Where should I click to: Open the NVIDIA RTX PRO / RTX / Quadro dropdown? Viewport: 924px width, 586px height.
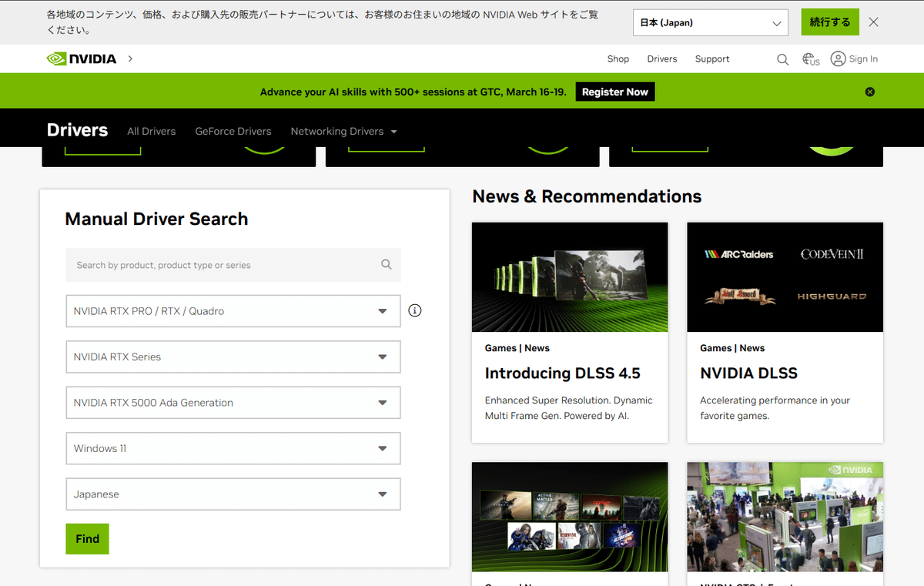pos(233,311)
